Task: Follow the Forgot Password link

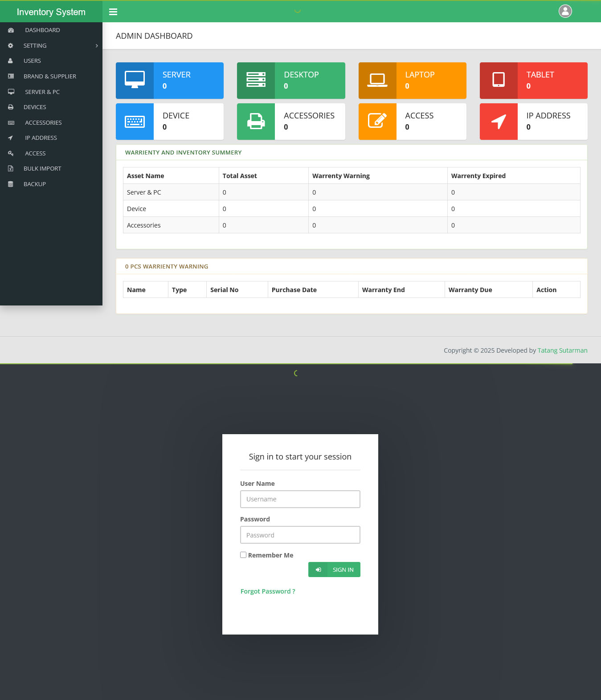Action: (x=268, y=591)
